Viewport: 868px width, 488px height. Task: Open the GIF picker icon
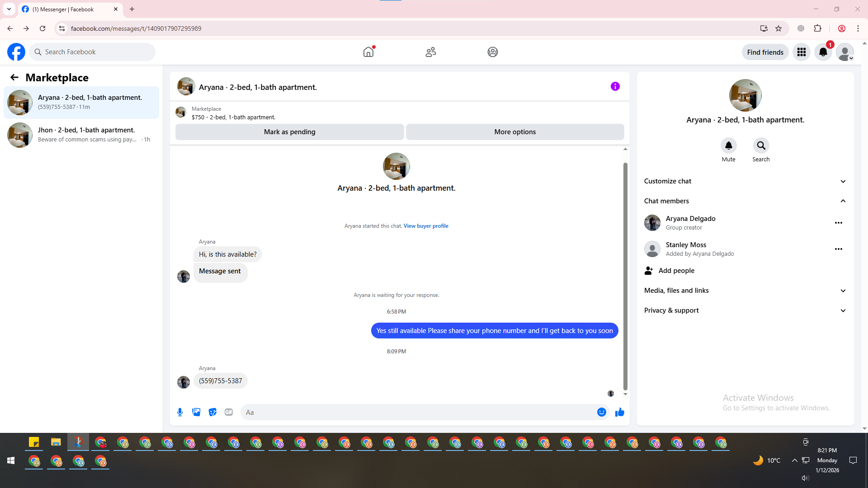[x=229, y=412]
